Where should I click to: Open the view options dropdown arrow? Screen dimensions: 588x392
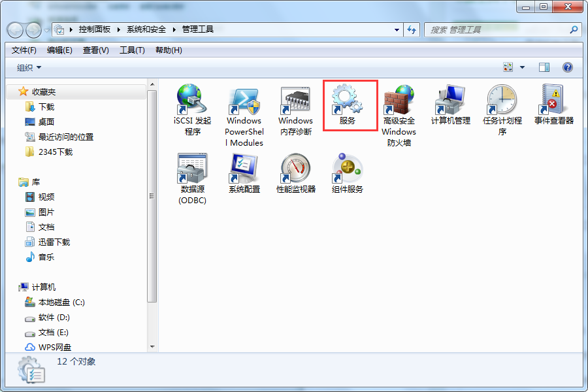522,67
